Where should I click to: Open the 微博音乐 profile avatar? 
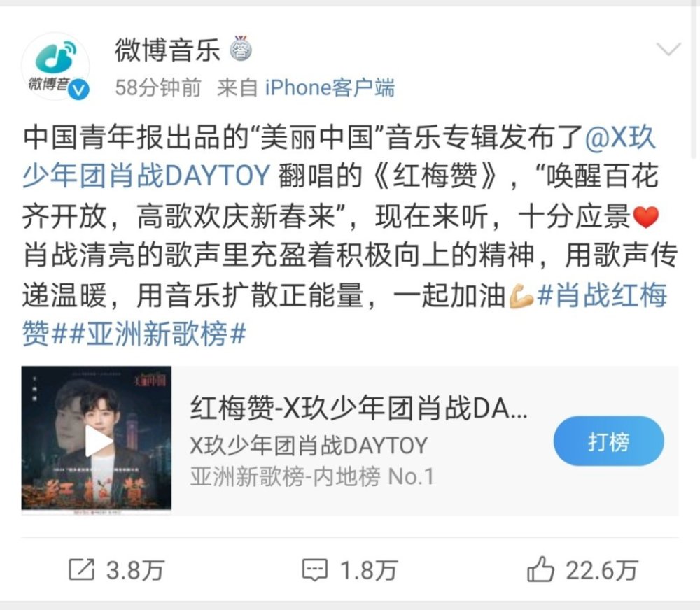55,66
